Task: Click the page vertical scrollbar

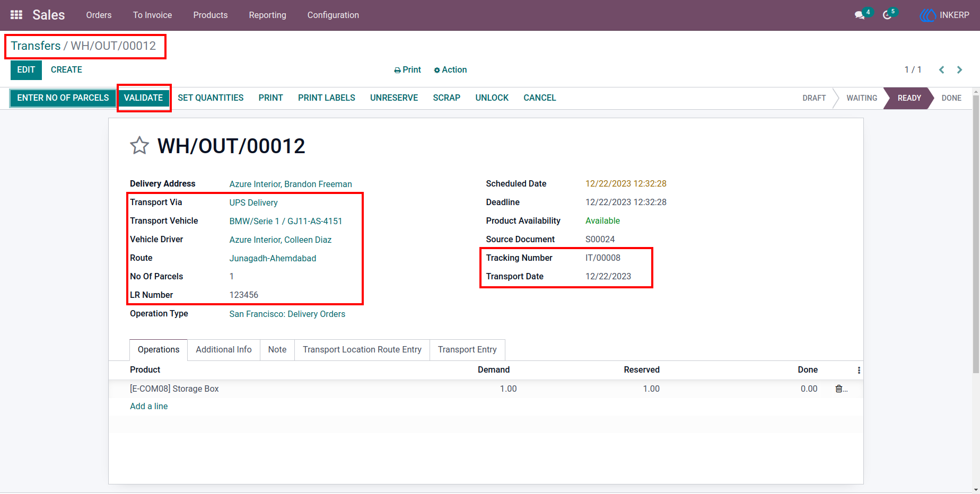Action: (976, 233)
